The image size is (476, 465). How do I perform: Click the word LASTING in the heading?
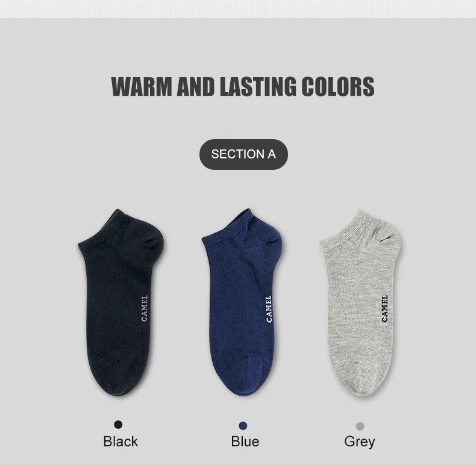258,87
